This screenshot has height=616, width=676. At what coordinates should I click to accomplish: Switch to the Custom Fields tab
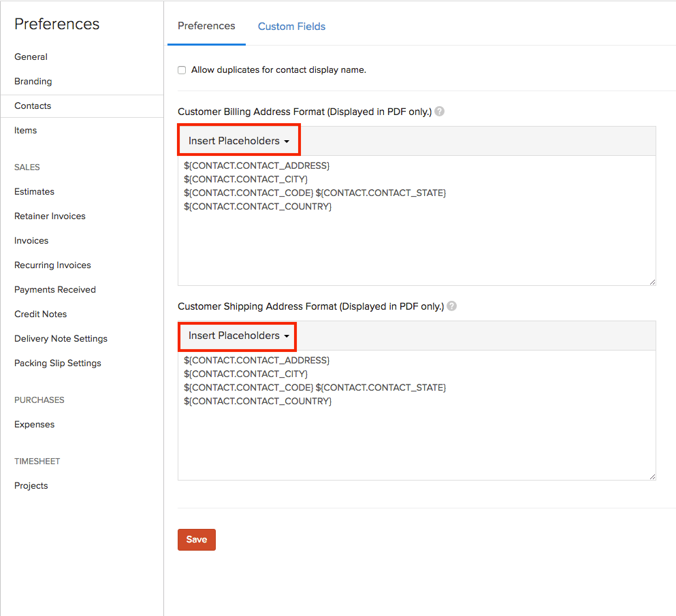pos(291,27)
